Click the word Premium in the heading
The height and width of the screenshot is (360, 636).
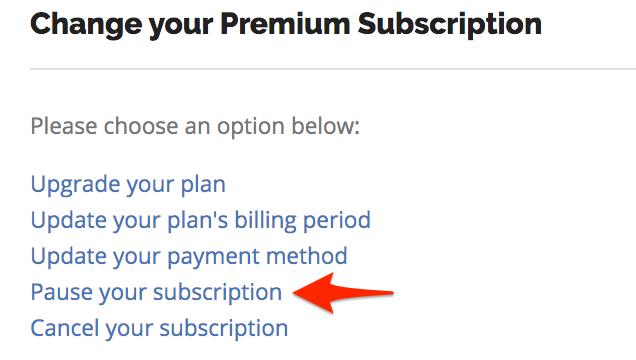tap(285, 24)
